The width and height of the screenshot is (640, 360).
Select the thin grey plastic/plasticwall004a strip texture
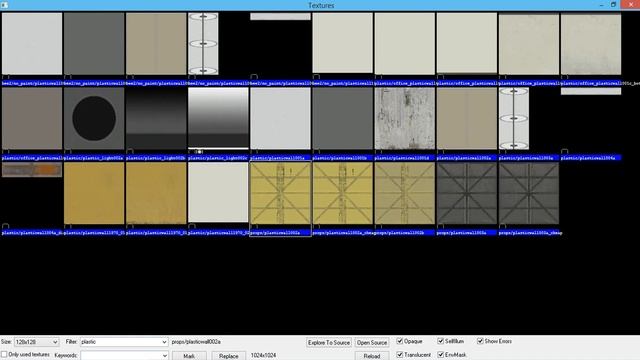pos(591,91)
